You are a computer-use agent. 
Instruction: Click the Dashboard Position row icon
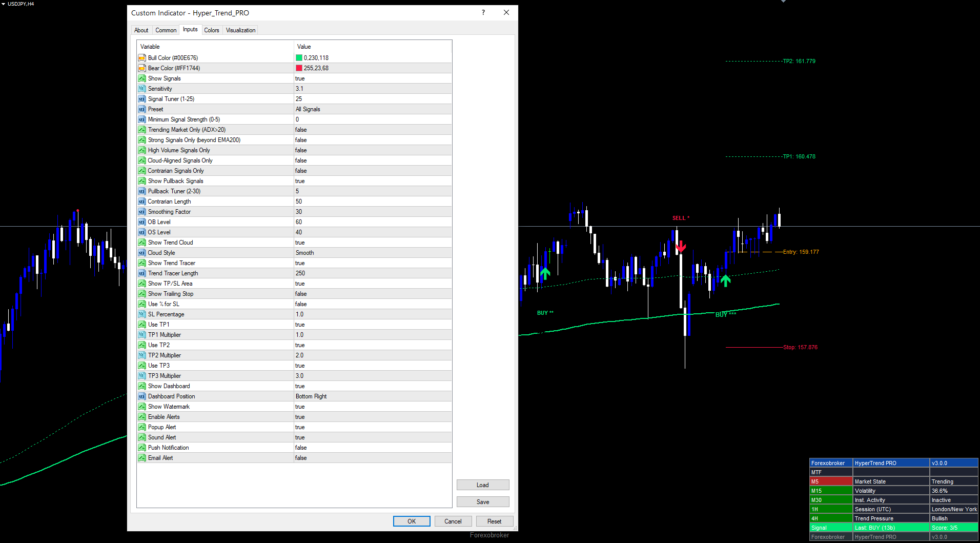[142, 396]
